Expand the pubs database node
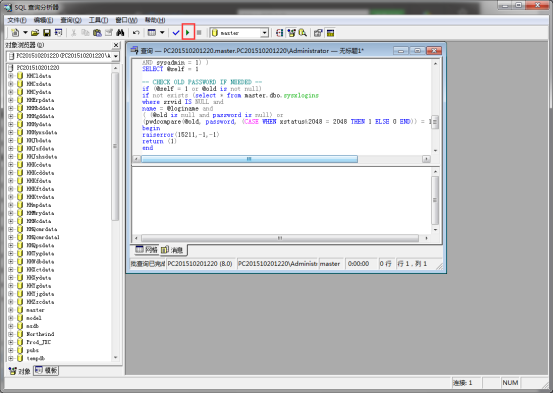This screenshot has height=394, width=554. click(11, 350)
